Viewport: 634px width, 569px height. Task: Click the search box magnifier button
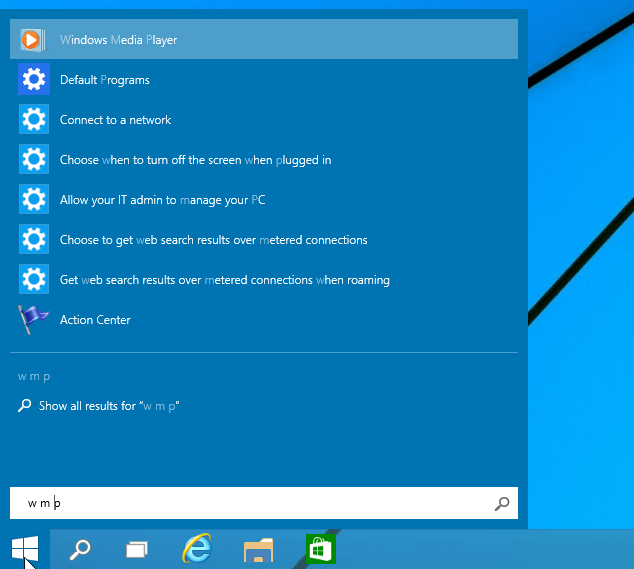501,504
